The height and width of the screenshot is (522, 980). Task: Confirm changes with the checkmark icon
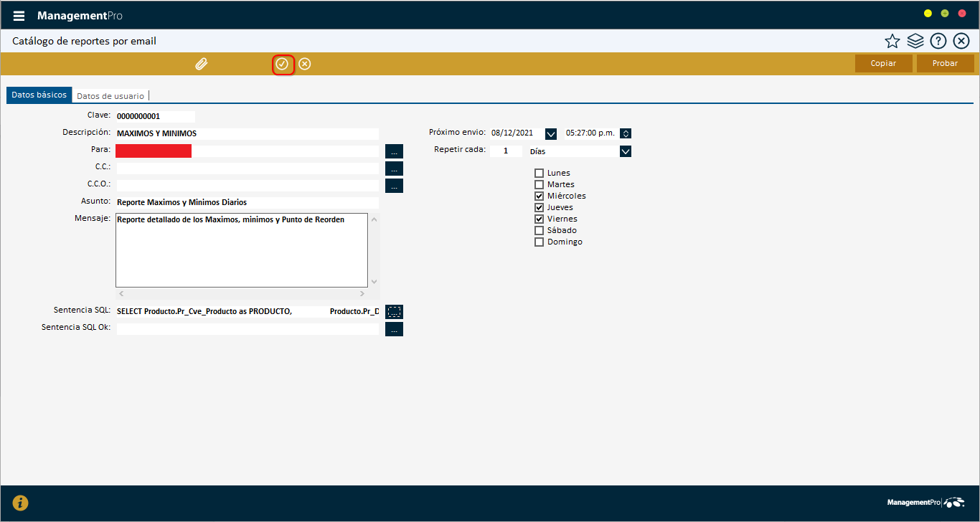tap(283, 64)
